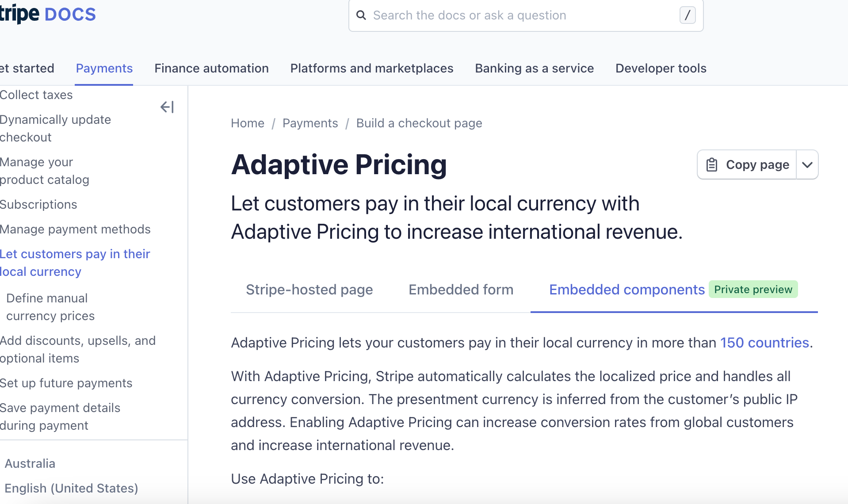
Task: Open Build a checkout page breadcrumb
Action: point(419,123)
